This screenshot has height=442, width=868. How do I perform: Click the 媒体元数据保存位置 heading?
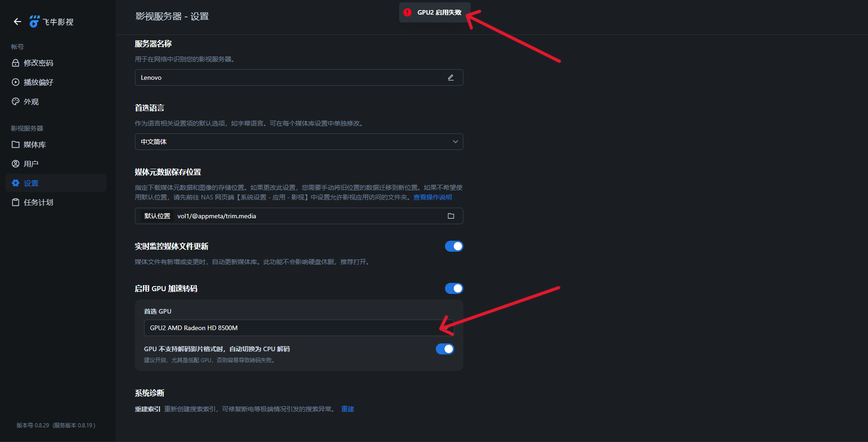(x=168, y=172)
